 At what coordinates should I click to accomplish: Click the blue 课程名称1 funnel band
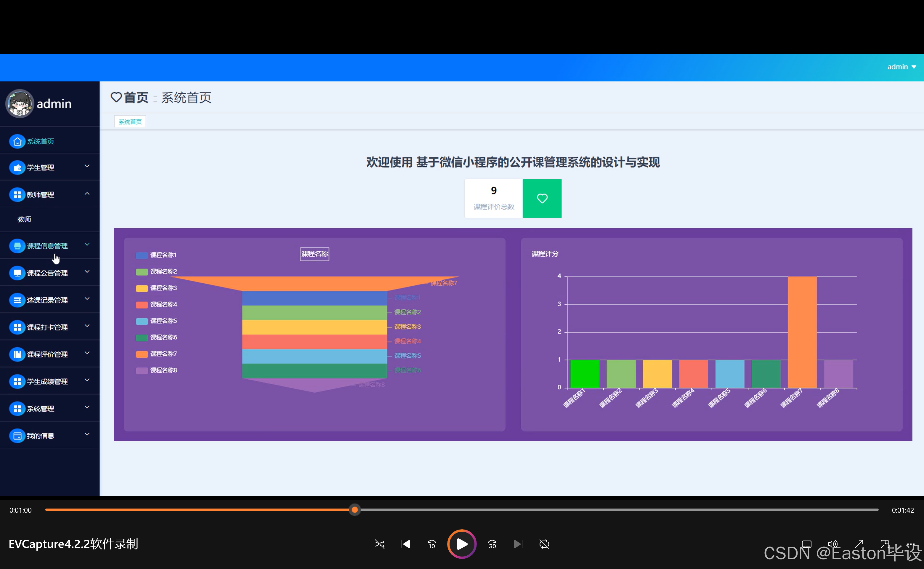pos(315,298)
